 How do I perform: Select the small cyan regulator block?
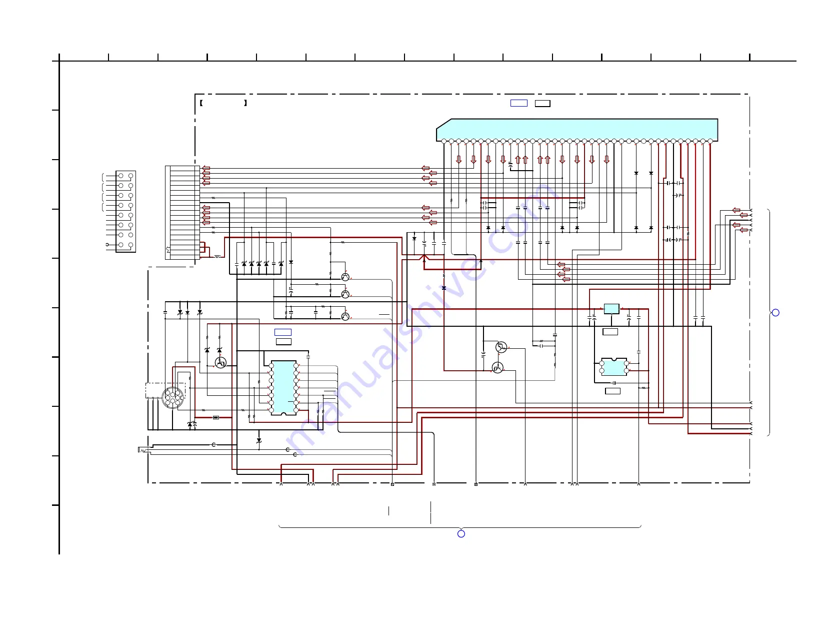pos(611,309)
